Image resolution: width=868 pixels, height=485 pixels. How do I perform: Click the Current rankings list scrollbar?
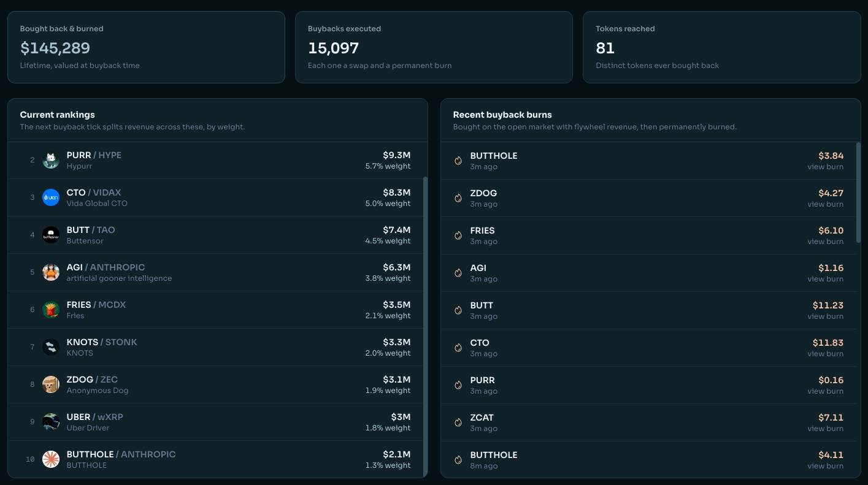click(425, 326)
